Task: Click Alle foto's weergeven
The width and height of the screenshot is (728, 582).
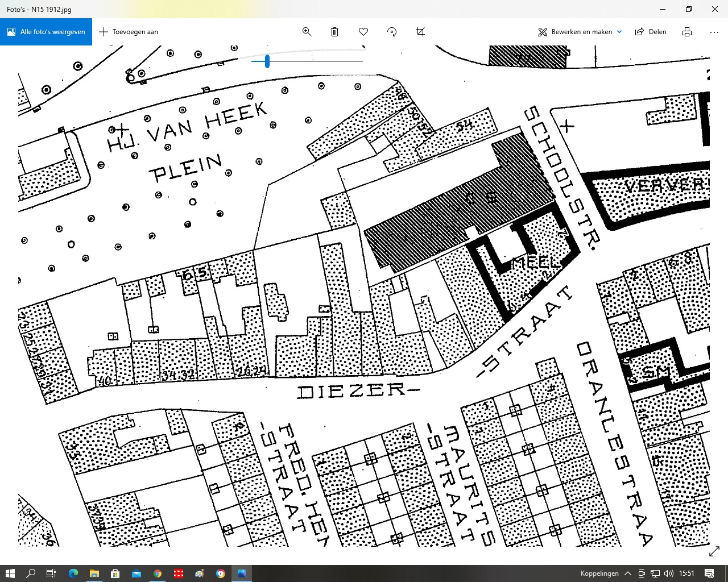Action: [46, 32]
